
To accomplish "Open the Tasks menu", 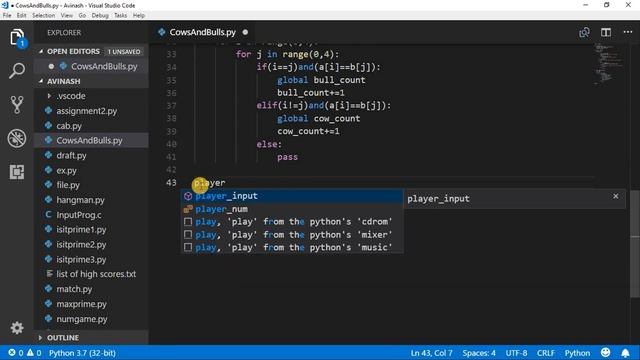I will [120, 16].
